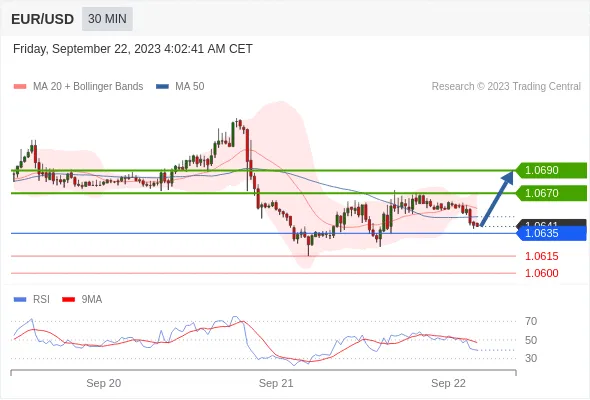
Task: Click the 1.0600 red support value
Action: tap(541, 274)
